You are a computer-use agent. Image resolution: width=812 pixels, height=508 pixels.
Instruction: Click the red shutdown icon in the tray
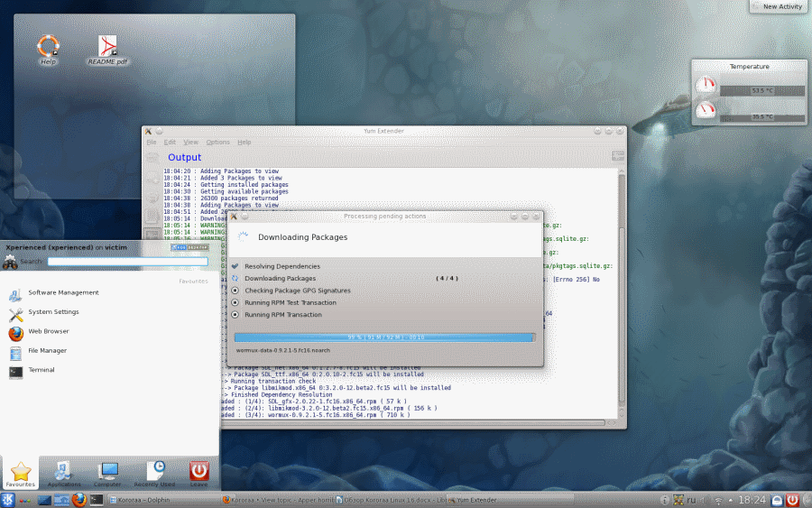[x=792, y=500]
